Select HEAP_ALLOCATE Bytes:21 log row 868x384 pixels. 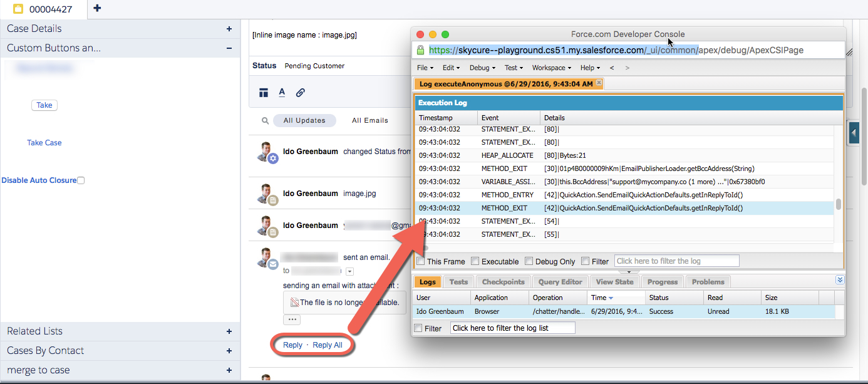coord(624,155)
